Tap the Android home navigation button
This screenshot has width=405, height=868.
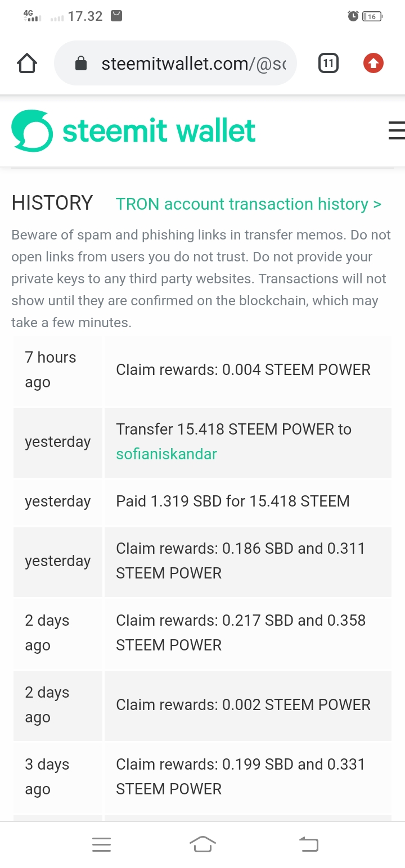click(x=202, y=844)
